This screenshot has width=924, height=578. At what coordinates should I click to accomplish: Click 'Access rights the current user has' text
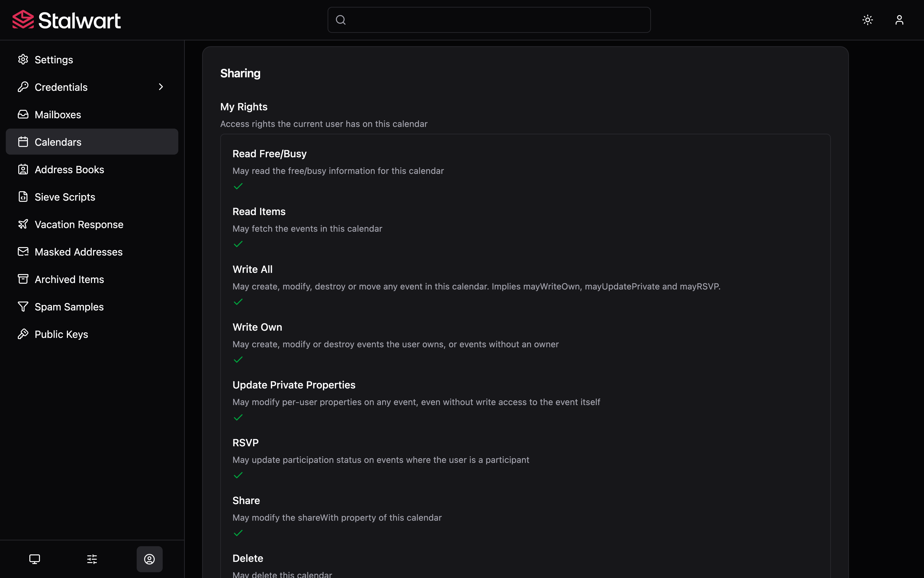tap(324, 124)
